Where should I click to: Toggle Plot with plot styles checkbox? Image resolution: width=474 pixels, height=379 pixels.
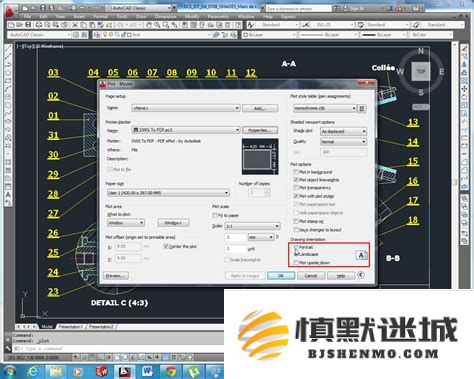(x=296, y=196)
